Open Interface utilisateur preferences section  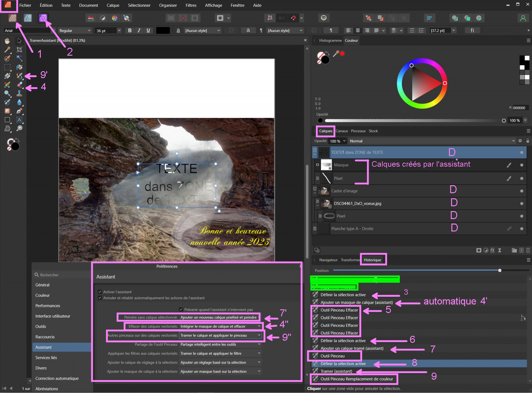pyautogui.click(x=53, y=316)
